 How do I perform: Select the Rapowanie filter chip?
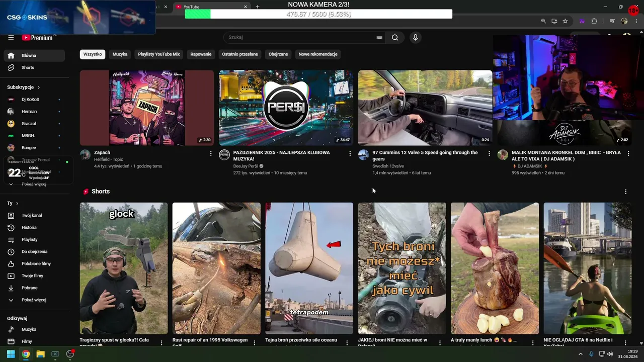201,54
